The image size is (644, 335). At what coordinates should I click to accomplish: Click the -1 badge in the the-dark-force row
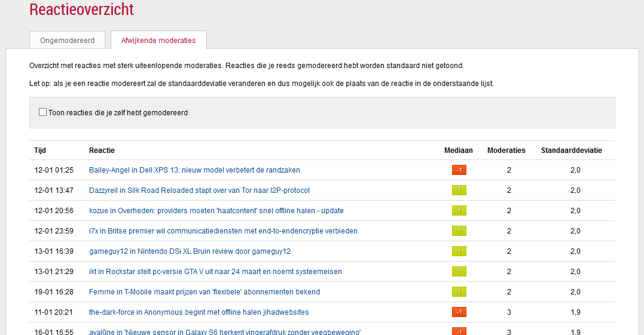click(x=459, y=312)
